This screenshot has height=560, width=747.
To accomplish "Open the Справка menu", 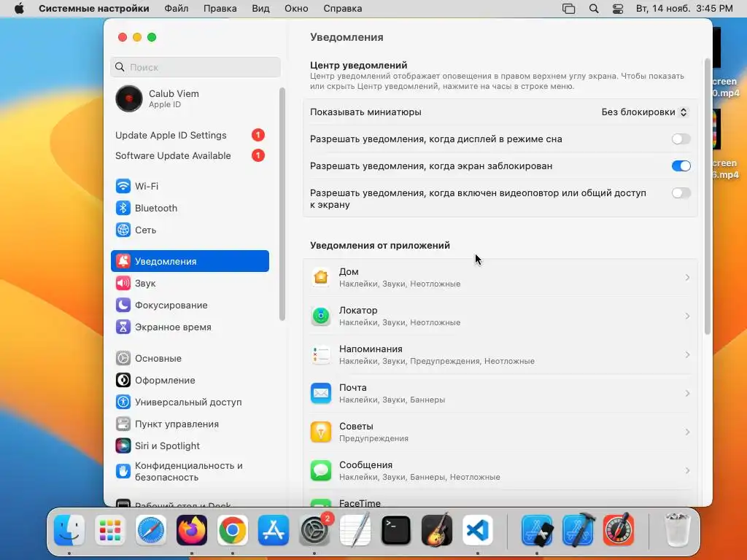I will click(x=343, y=9).
